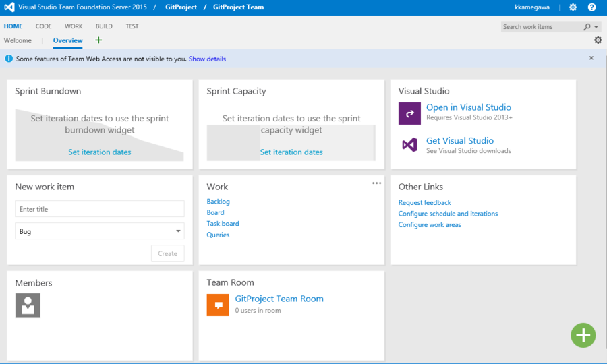607x364 pixels.
Task: Open the Get Visual Studio link
Action: 460,140
